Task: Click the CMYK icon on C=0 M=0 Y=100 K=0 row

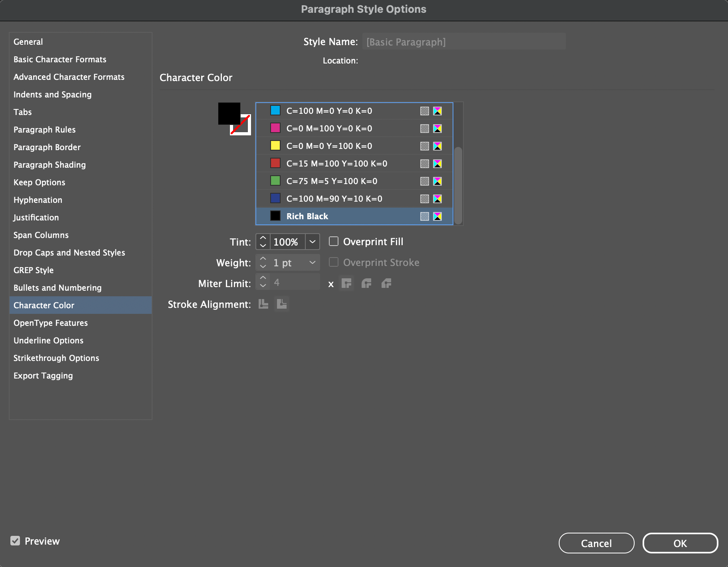Action: pos(437,146)
